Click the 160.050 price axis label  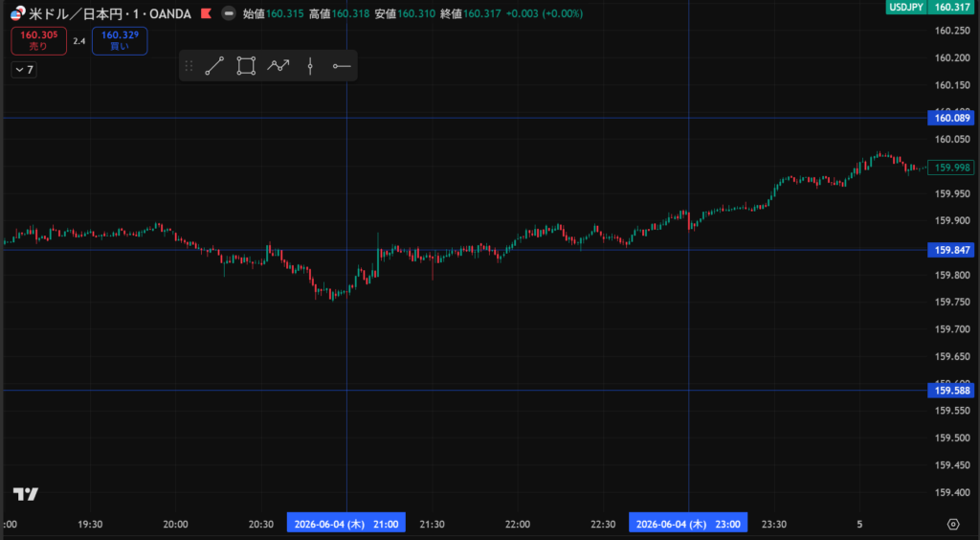pos(952,140)
